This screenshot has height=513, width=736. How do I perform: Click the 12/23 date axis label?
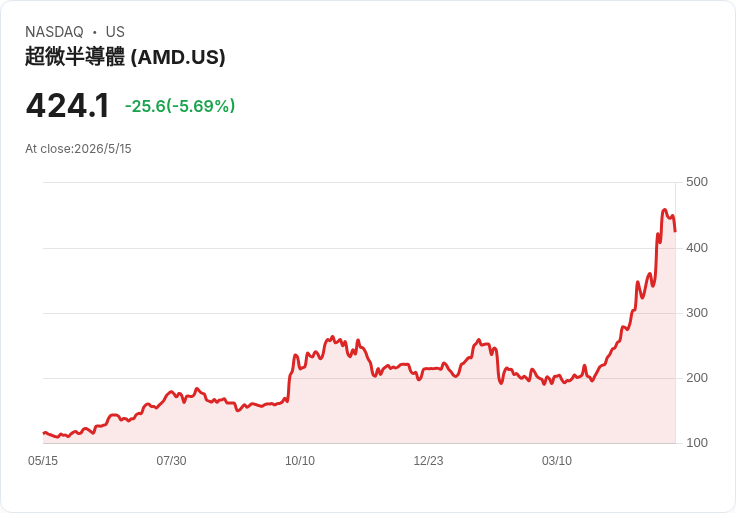tap(428, 460)
